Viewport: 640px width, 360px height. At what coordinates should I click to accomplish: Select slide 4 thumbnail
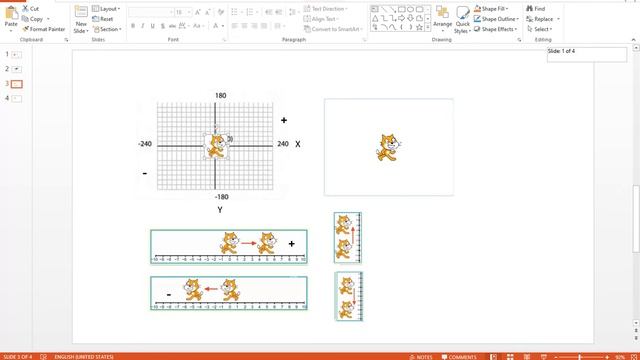16,98
